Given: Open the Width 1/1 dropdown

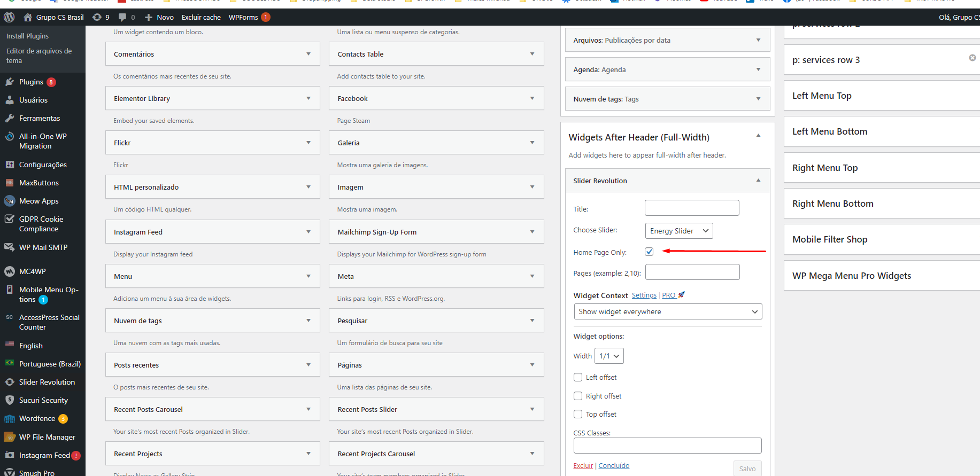Looking at the screenshot, I should 609,356.
